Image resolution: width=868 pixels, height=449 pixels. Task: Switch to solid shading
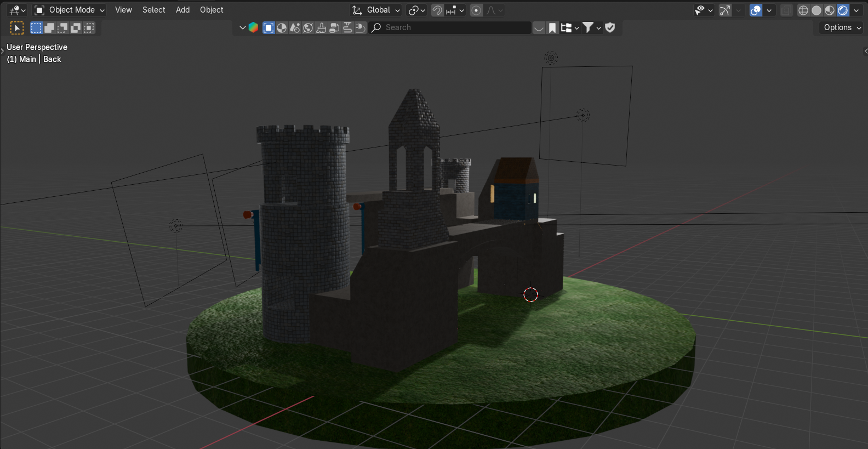(816, 10)
